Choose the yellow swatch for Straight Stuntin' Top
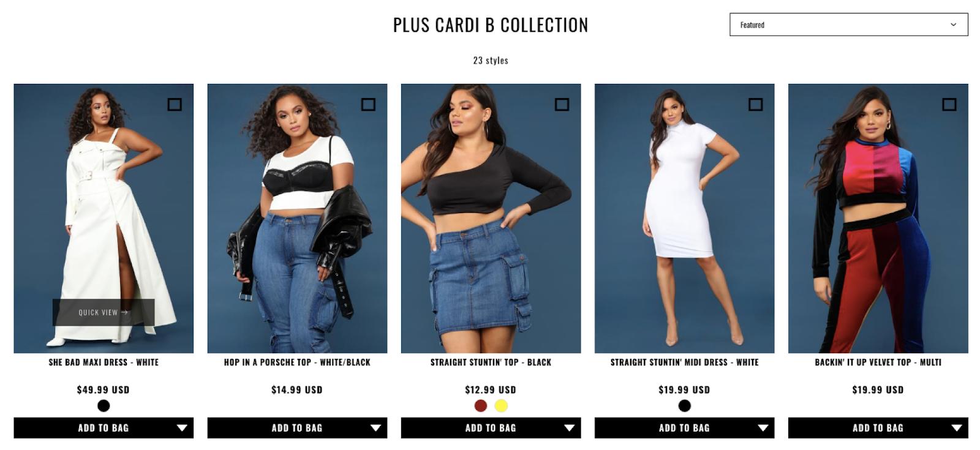The width and height of the screenshot is (980, 450). point(501,405)
